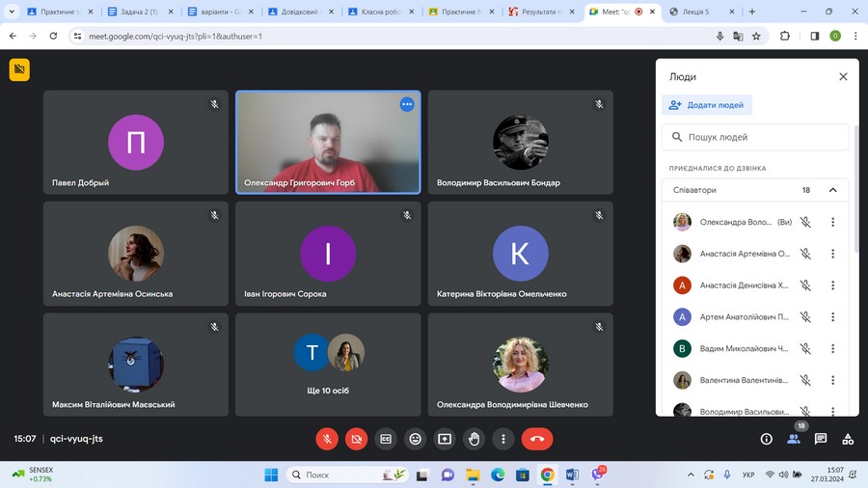The width and height of the screenshot is (868, 488).
Task: Toggle the people panel button
Action: (794, 439)
